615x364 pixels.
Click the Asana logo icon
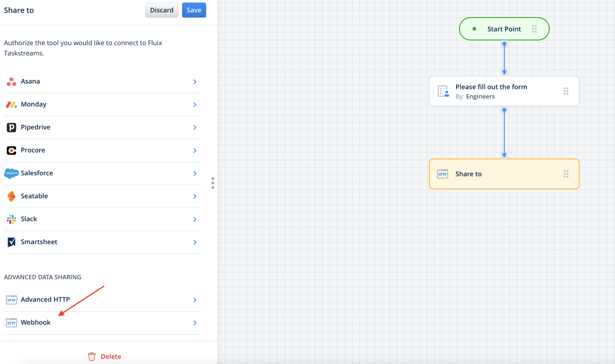click(x=11, y=82)
